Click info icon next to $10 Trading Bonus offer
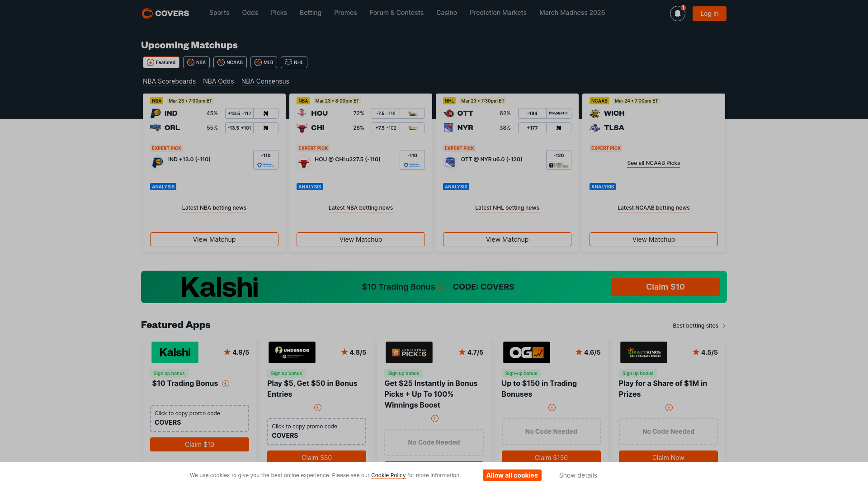The height and width of the screenshot is (488, 868). click(226, 384)
